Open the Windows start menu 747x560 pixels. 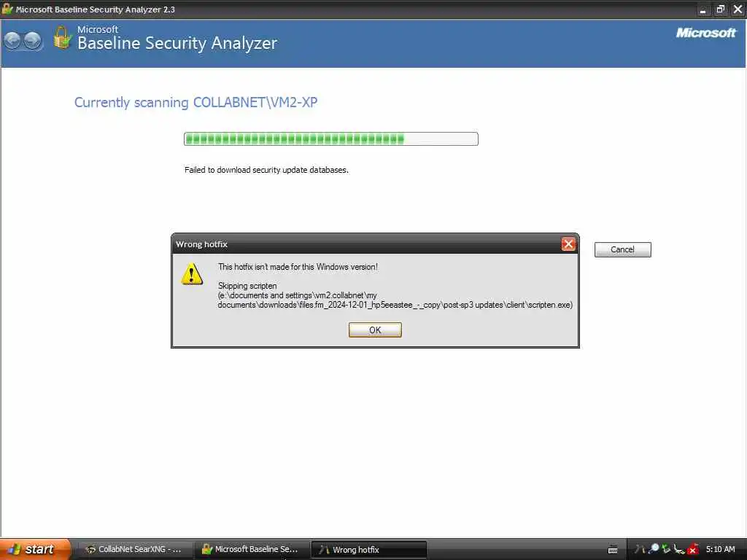pyautogui.click(x=34, y=550)
